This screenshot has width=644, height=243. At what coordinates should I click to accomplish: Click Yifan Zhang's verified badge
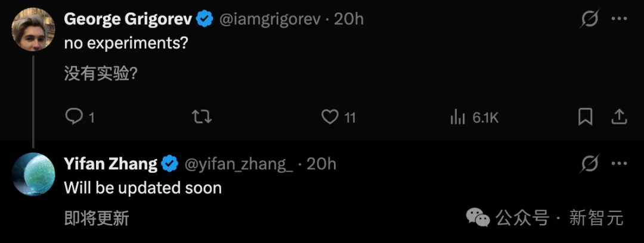(171, 164)
